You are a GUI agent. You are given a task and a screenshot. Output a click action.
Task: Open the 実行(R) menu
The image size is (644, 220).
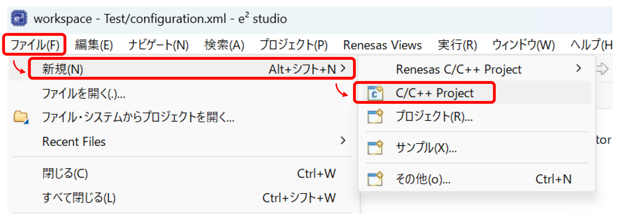(457, 45)
